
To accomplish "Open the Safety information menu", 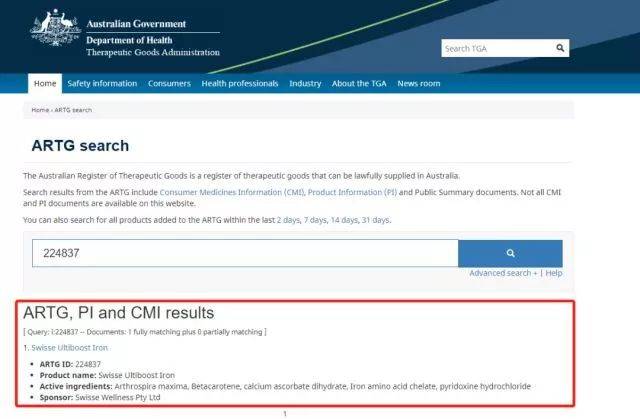I will [102, 83].
